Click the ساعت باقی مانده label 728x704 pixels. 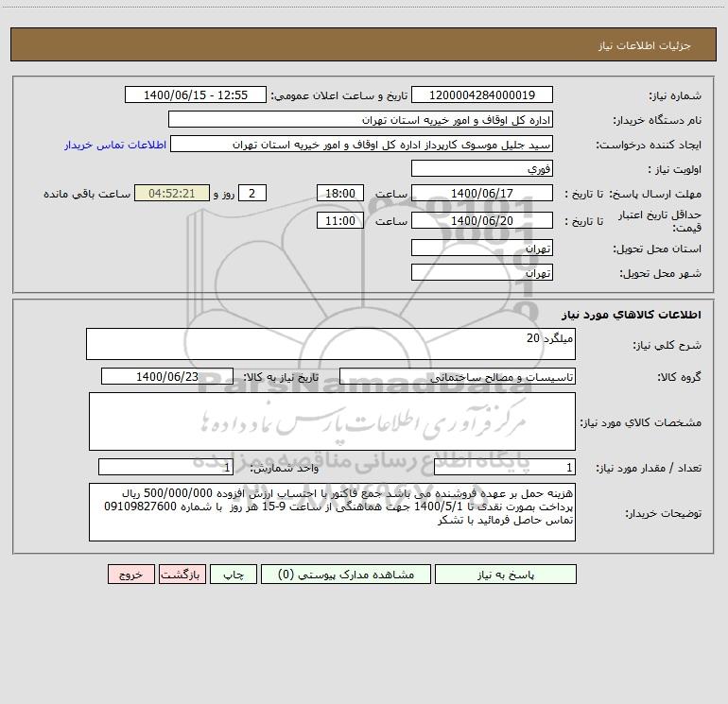87,194
